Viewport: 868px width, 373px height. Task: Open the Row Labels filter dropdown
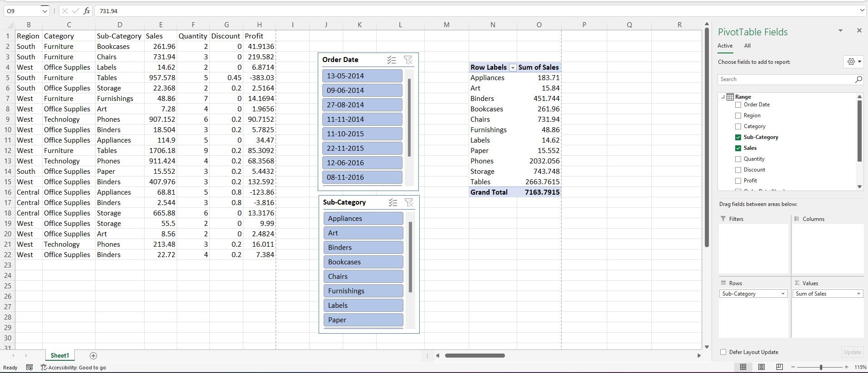click(x=513, y=67)
